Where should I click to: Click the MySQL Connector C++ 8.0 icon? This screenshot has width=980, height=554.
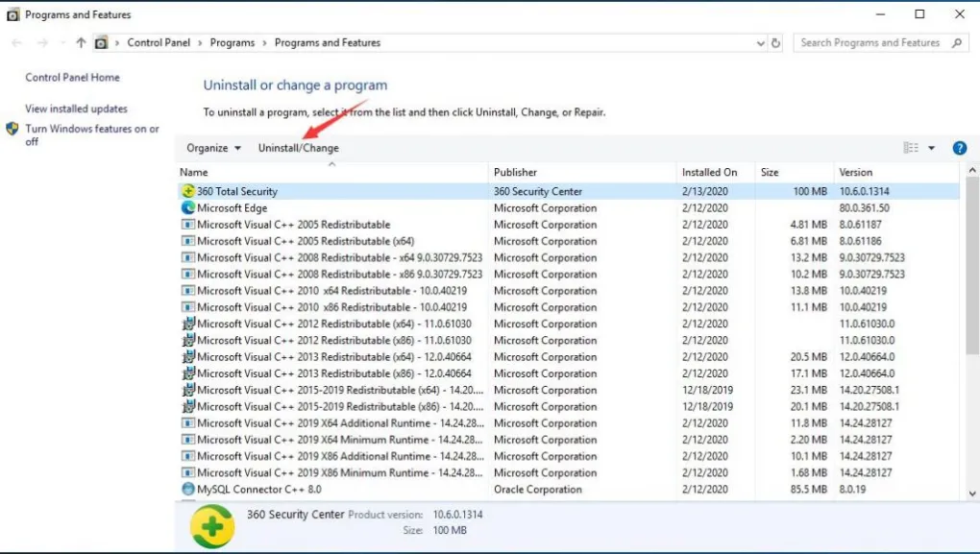pos(188,489)
